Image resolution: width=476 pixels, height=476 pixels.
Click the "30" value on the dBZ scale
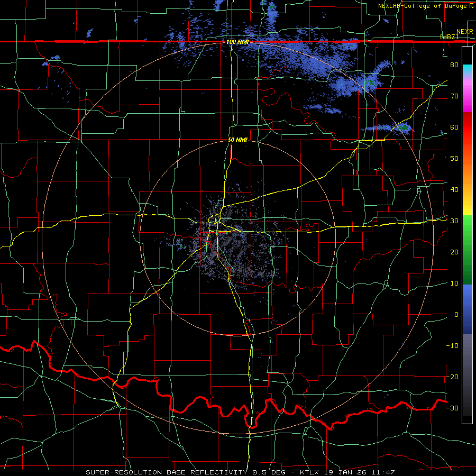click(x=454, y=221)
